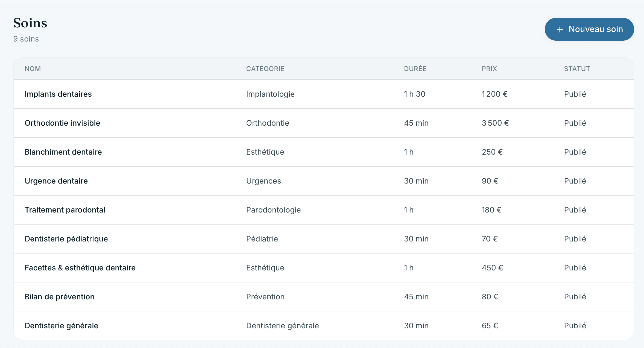Click Esthétique category in Facettes row
644x348 pixels.
click(265, 268)
